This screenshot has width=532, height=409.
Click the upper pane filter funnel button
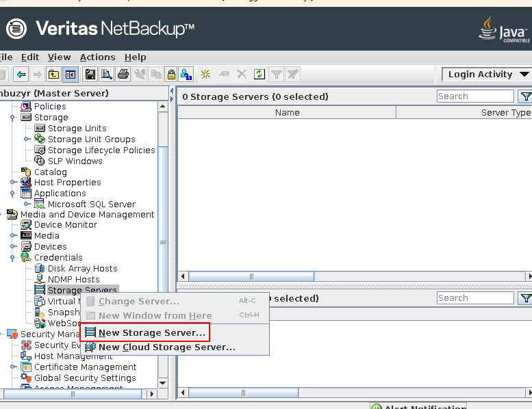pos(525,96)
